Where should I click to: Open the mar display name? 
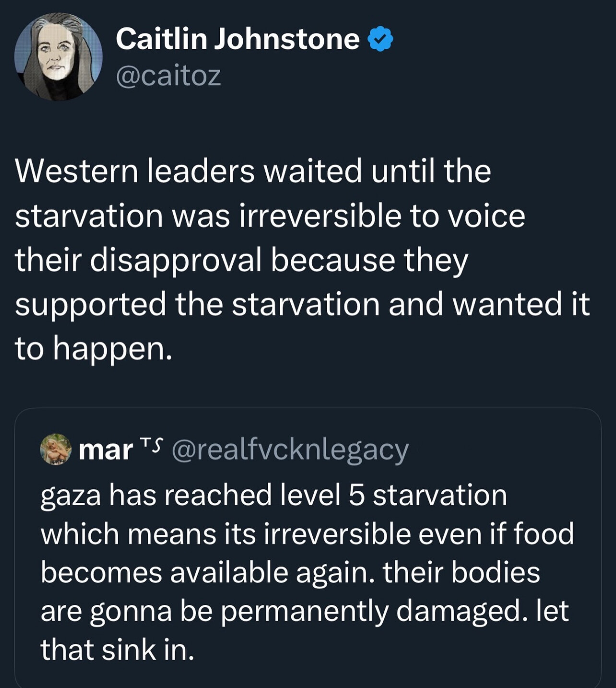(x=106, y=451)
